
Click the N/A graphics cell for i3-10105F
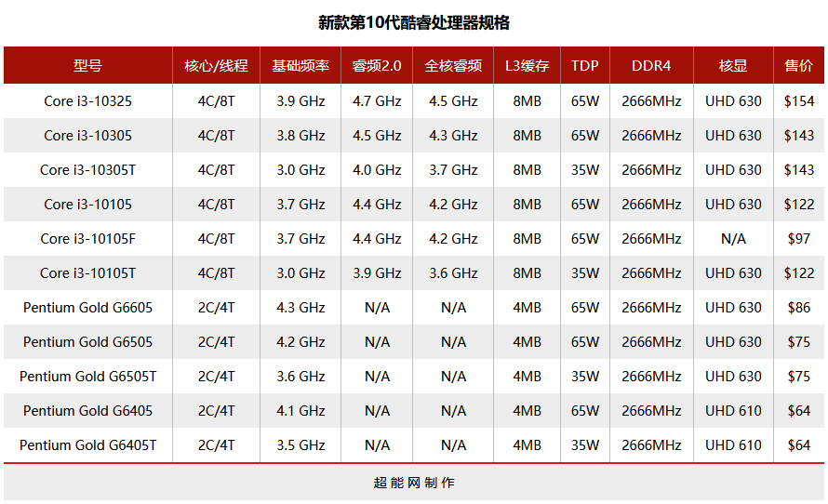733,239
